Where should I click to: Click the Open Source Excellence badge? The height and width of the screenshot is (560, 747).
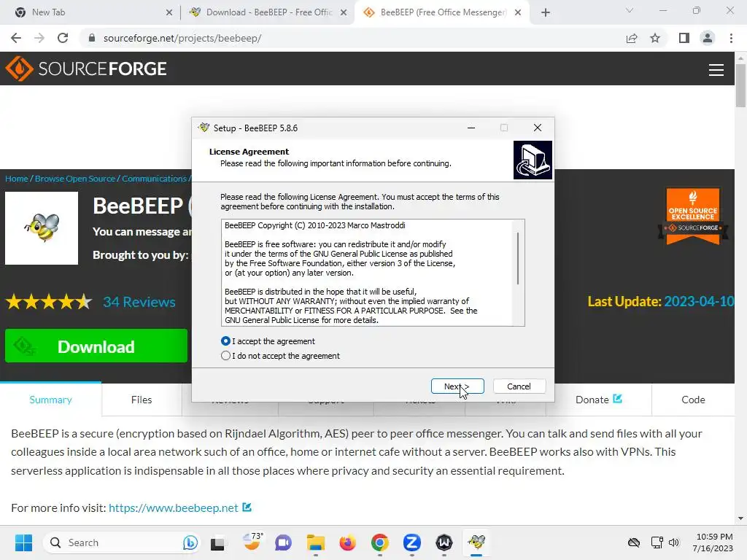pos(693,216)
